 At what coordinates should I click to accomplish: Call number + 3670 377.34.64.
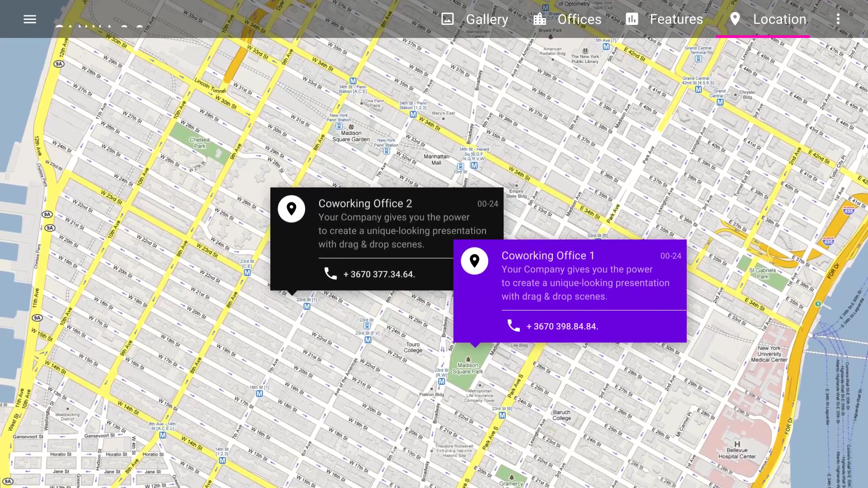[379, 274]
